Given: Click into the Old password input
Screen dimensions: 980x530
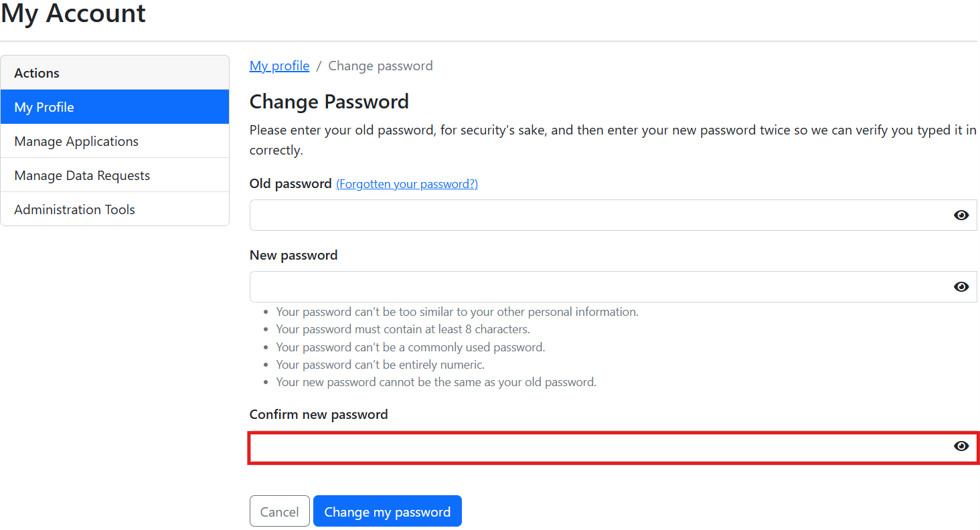Looking at the screenshot, I should pyautogui.click(x=596, y=215).
